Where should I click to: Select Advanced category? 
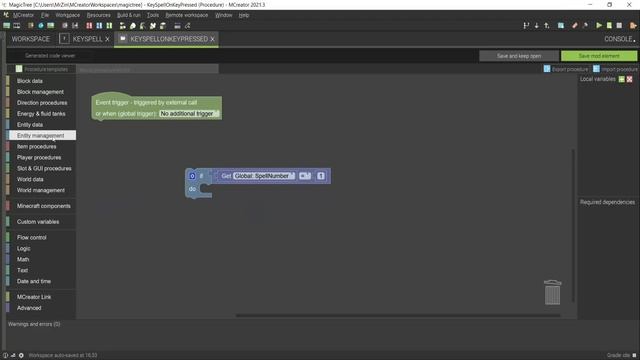(41, 308)
